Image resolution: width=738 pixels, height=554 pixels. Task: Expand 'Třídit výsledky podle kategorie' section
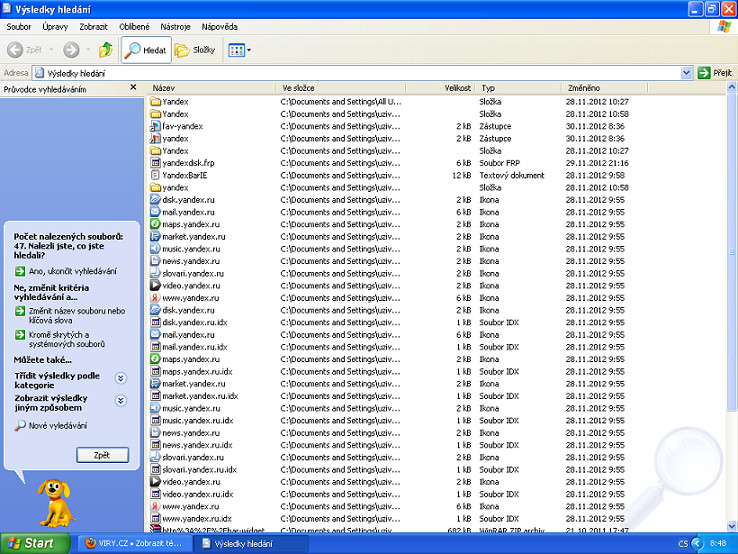coord(121,378)
